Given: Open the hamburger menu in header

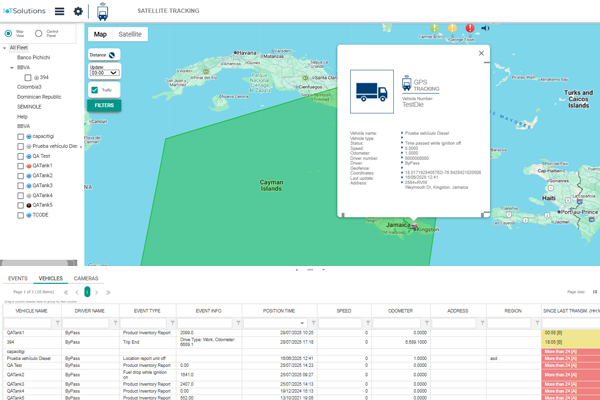Looking at the screenshot, I should (59, 11).
